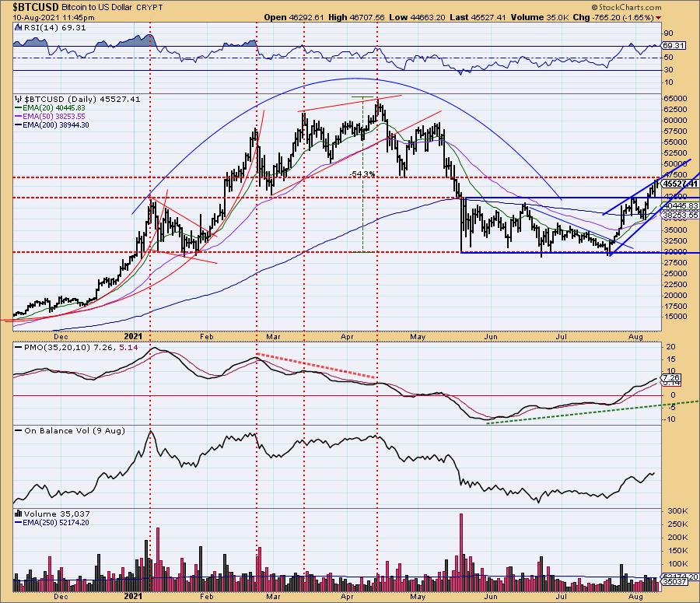Click the 35037 volume tag on right axis

point(674,581)
